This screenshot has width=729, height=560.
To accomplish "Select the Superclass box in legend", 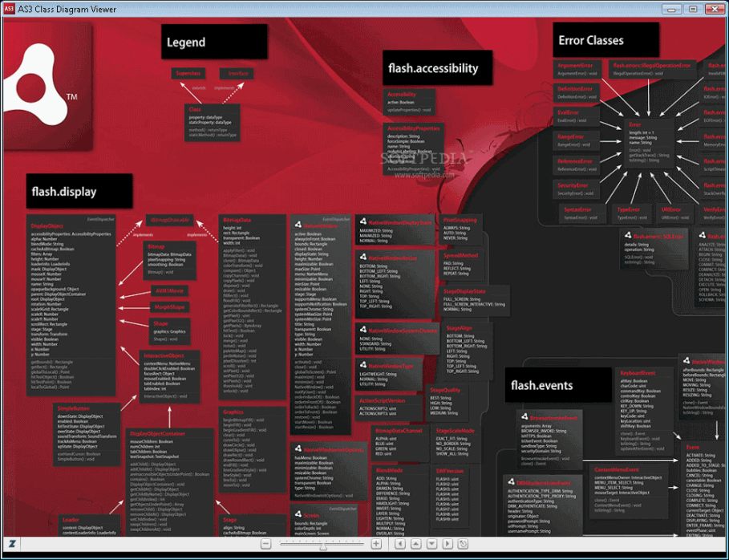I will point(188,74).
